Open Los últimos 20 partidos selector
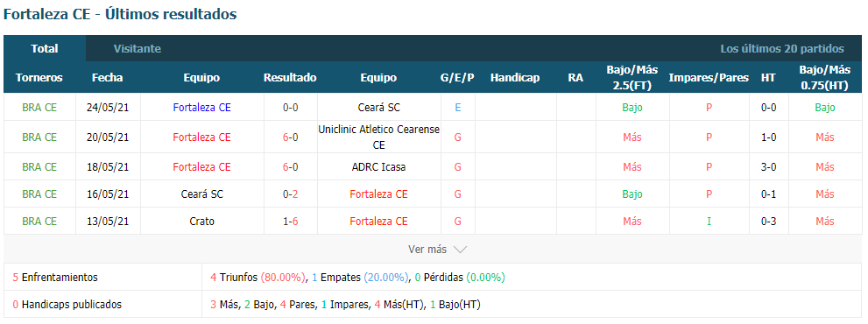 pos(781,49)
